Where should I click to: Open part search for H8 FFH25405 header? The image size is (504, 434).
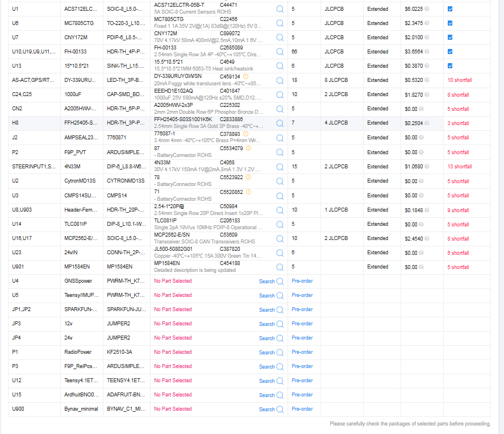(x=280, y=123)
